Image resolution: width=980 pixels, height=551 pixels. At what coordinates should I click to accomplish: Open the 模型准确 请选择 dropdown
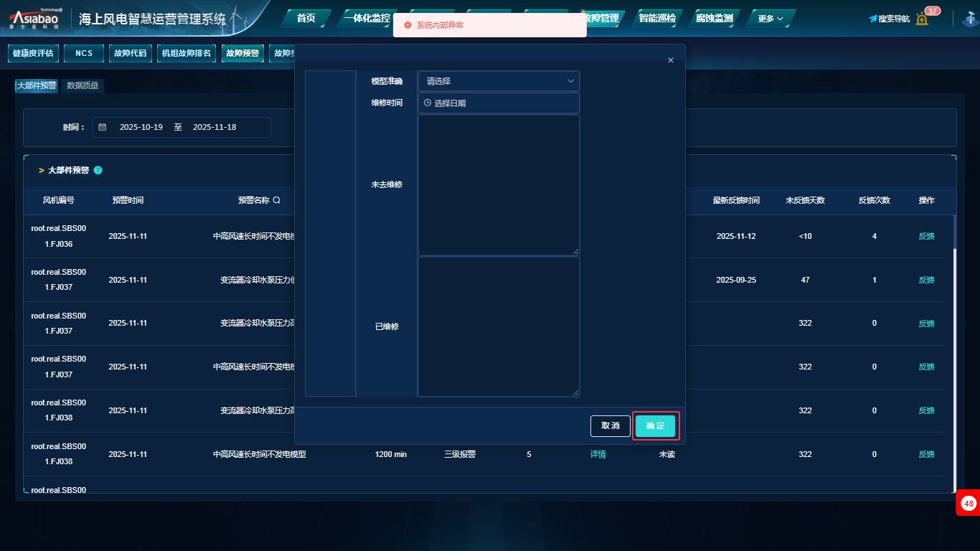pyautogui.click(x=499, y=81)
